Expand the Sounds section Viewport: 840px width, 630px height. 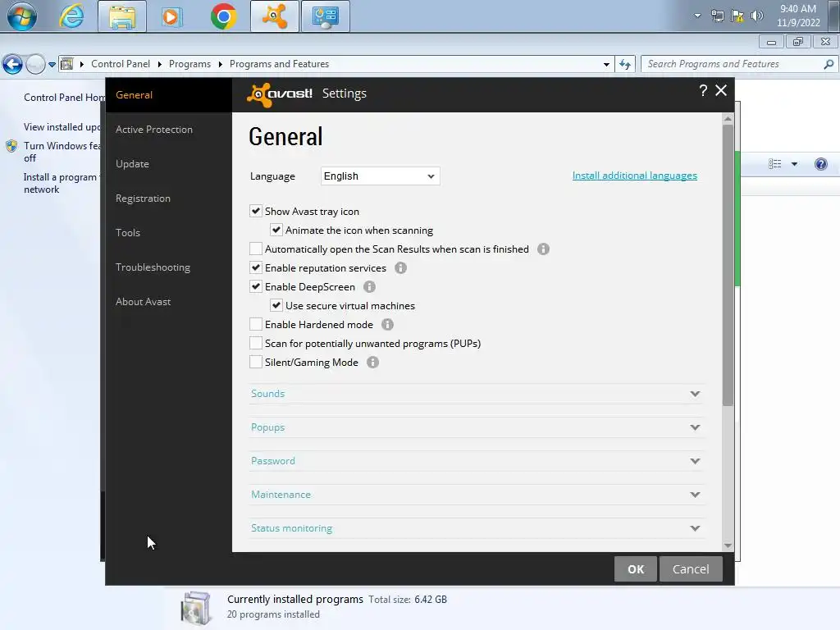tap(477, 394)
